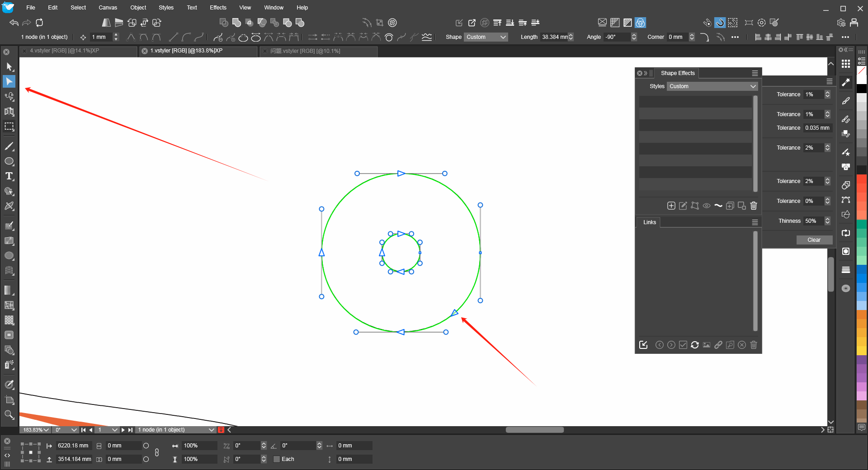Select the Zoom magnifier tool

click(x=9, y=414)
